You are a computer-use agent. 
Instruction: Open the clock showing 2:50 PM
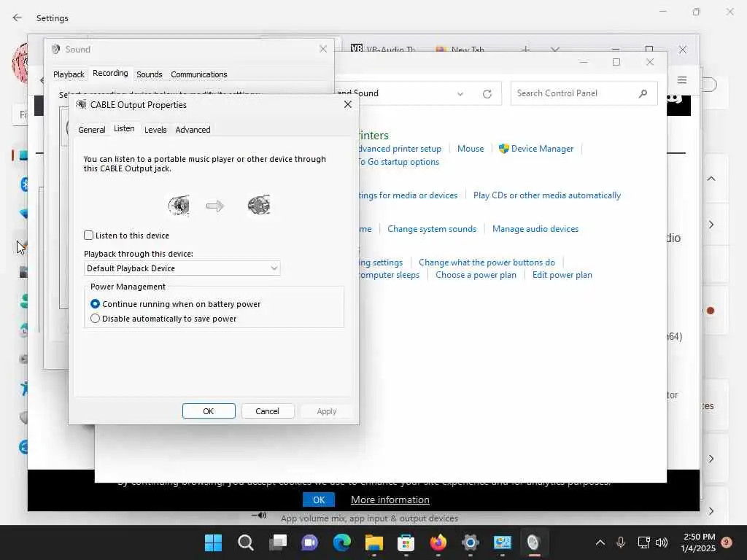[x=698, y=542]
